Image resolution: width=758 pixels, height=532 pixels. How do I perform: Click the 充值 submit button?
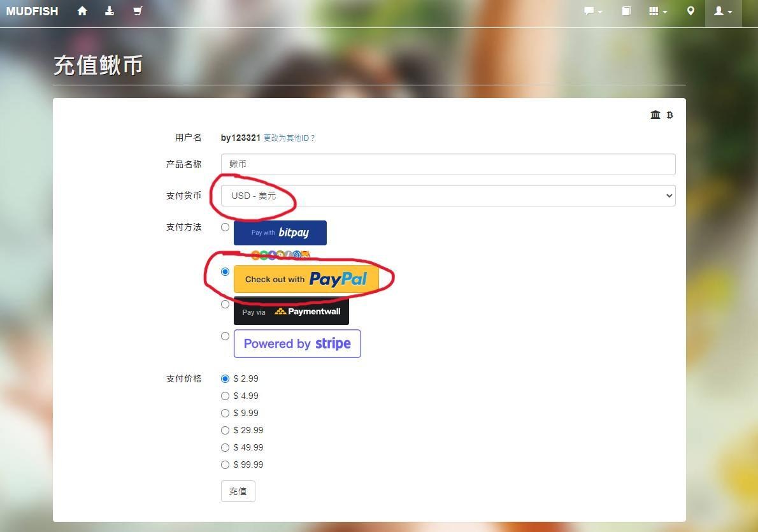coord(238,491)
